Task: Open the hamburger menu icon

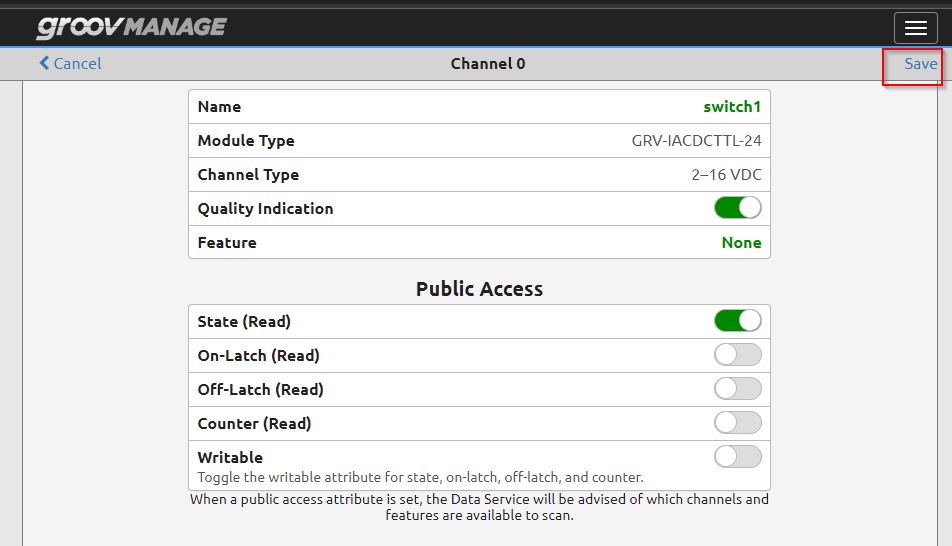Action: pyautogui.click(x=916, y=28)
